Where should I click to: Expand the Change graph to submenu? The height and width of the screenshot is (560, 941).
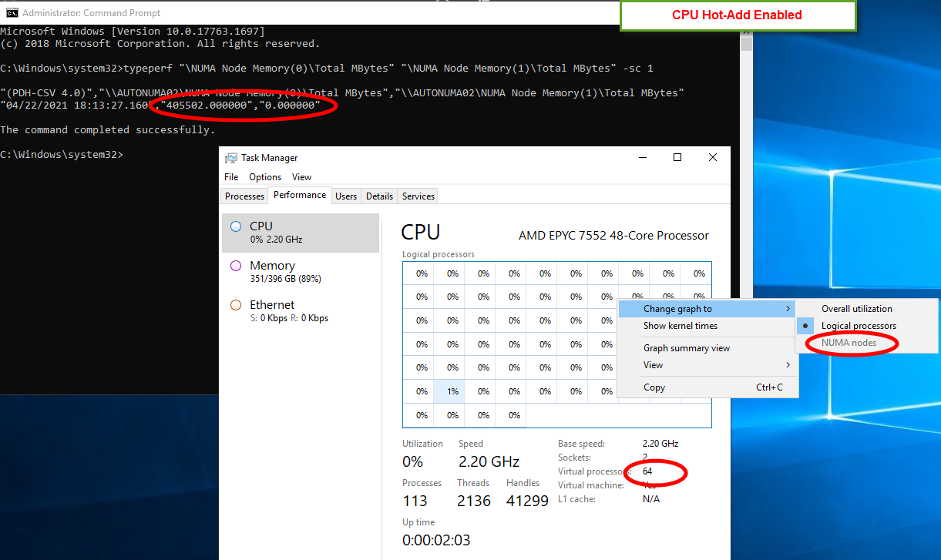(707, 309)
